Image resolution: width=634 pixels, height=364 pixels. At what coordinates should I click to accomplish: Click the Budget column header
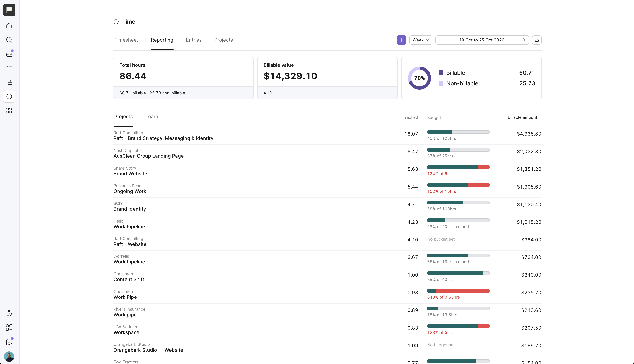coord(434,117)
